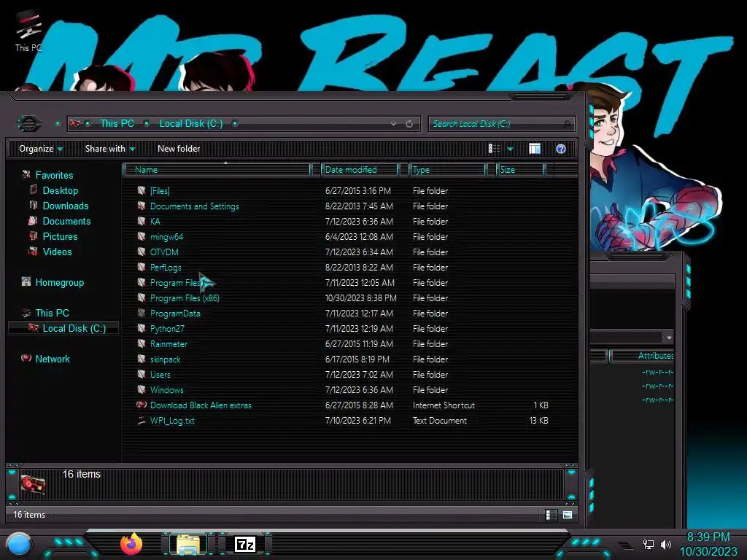Click the WPI_Log.txt file icon
747x560 pixels.
142,420
